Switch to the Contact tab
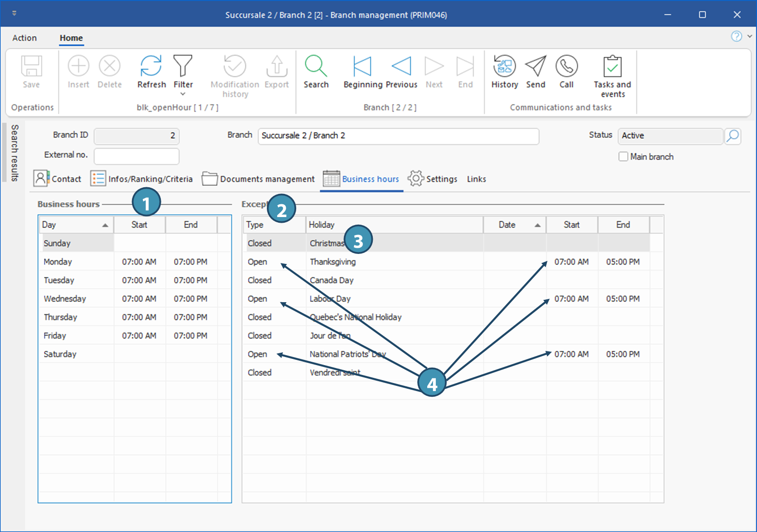This screenshot has width=757, height=532. 57,179
